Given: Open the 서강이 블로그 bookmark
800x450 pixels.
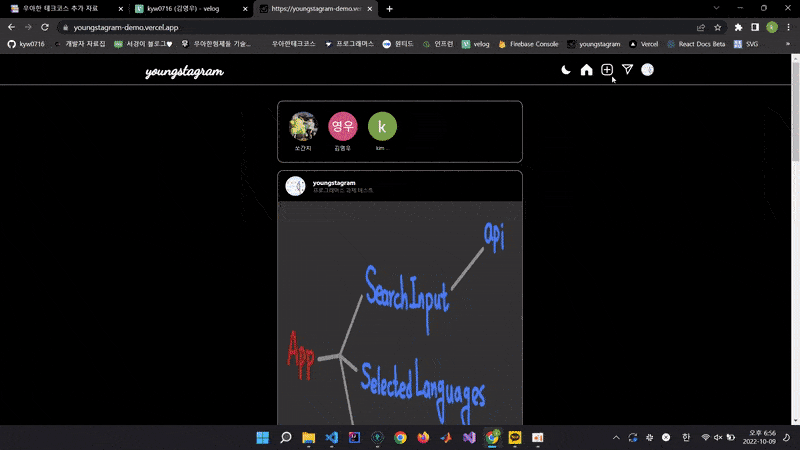Looking at the screenshot, I should coord(143,44).
